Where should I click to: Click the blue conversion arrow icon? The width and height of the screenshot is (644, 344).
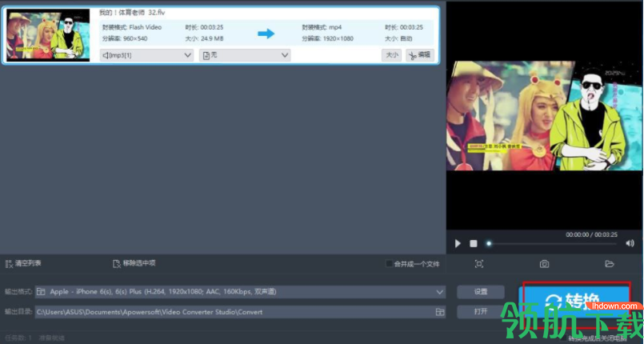[x=266, y=34]
